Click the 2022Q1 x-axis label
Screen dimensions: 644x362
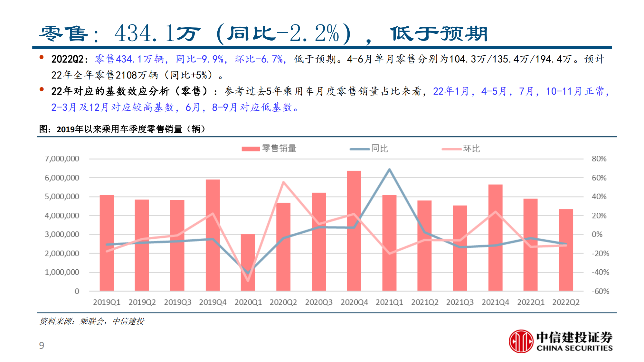pos(531,302)
